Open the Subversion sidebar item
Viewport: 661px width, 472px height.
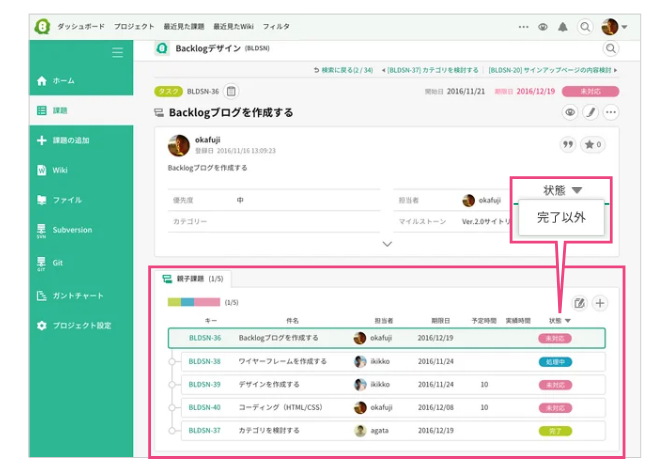point(71,230)
